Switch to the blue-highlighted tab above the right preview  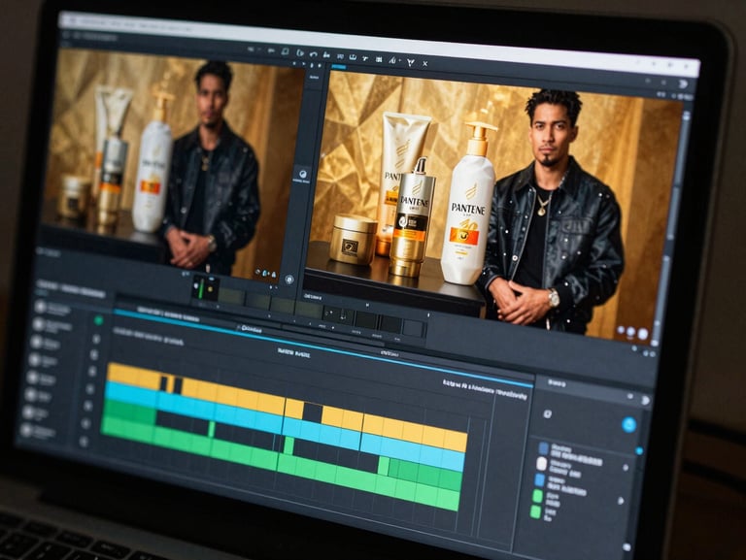339,68
